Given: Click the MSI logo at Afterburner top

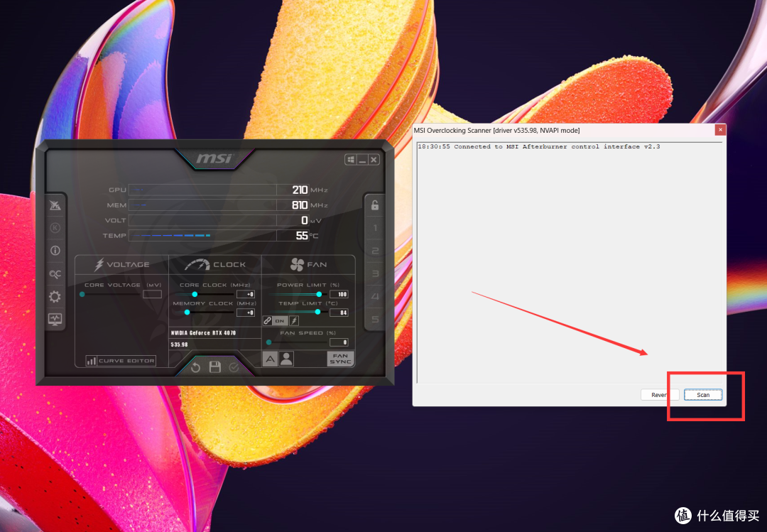Looking at the screenshot, I should click(x=214, y=158).
